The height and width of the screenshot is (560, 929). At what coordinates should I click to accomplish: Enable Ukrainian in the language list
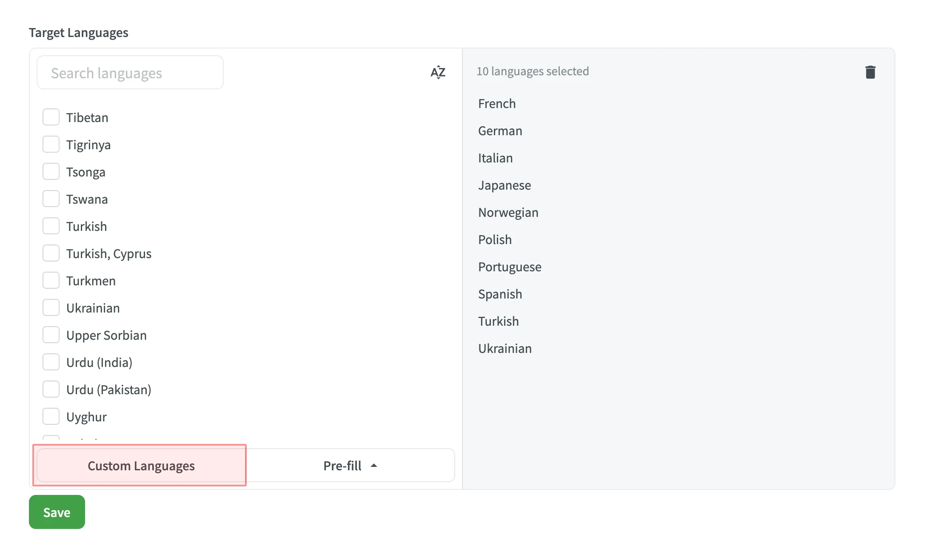coord(51,307)
